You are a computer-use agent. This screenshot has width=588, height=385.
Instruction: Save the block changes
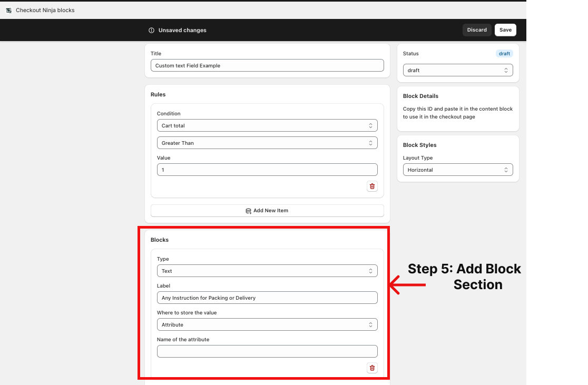pyautogui.click(x=505, y=30)
